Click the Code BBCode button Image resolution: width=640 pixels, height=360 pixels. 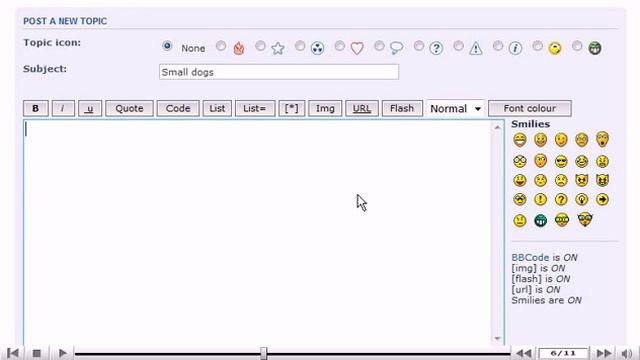point(178,108)
